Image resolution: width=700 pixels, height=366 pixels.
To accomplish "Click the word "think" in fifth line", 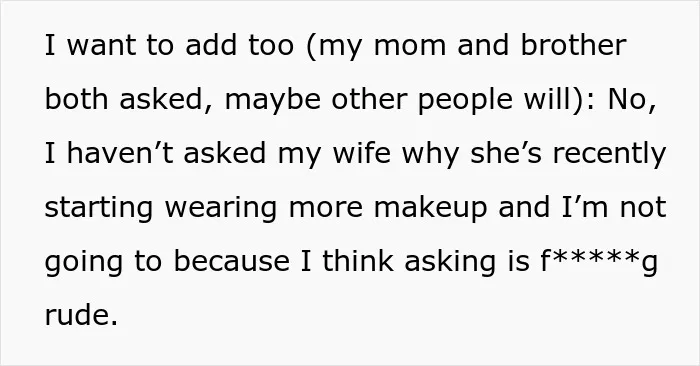I will point(358,261).
